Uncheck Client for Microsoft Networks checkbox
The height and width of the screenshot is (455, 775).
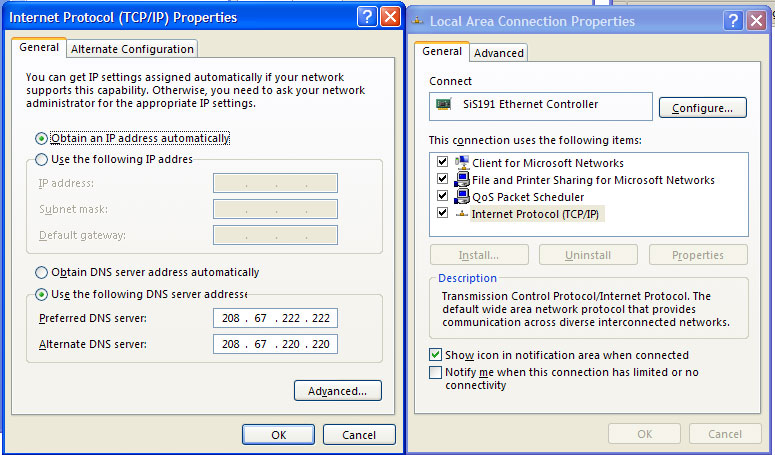[x=442, y=162]
